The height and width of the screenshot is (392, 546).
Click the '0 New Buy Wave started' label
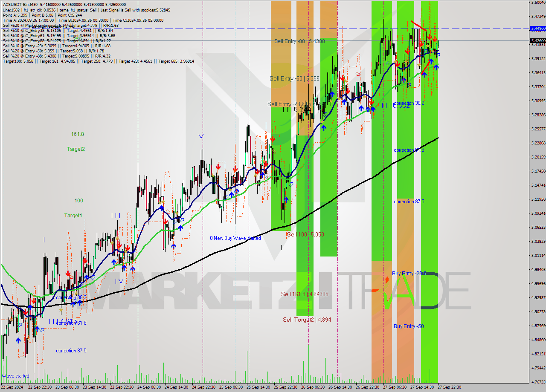tap(235, 238)
